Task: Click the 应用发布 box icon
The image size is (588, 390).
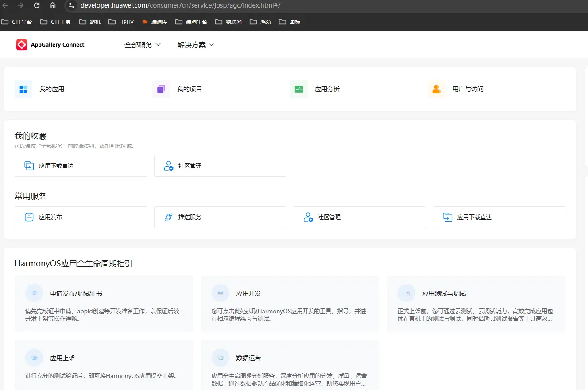Action: (x=29, y=217)
